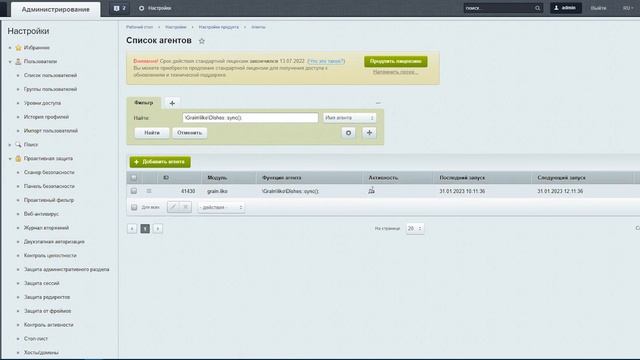This screenshot has height=360, width=640.
Task: Sort by Активность column header
Action: [383, 178]
